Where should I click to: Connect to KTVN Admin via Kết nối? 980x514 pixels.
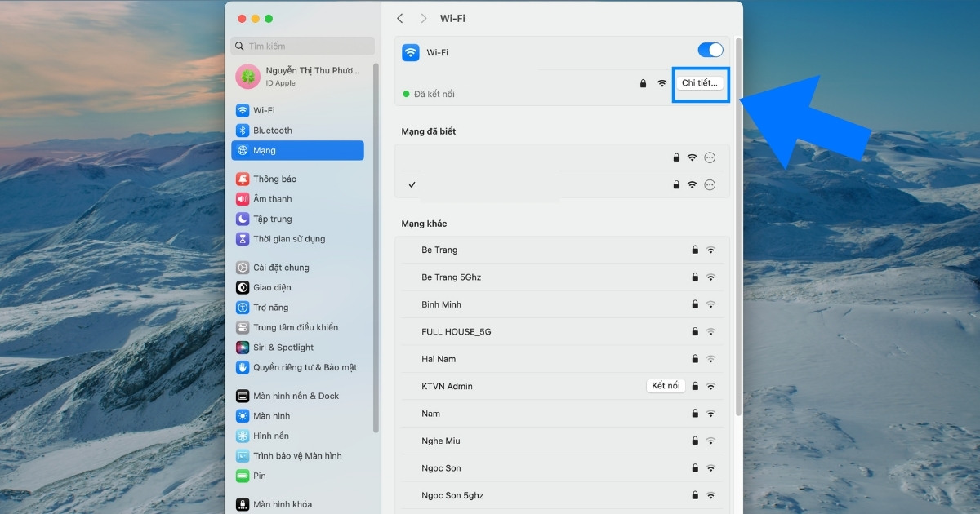(x=665, y=385)
